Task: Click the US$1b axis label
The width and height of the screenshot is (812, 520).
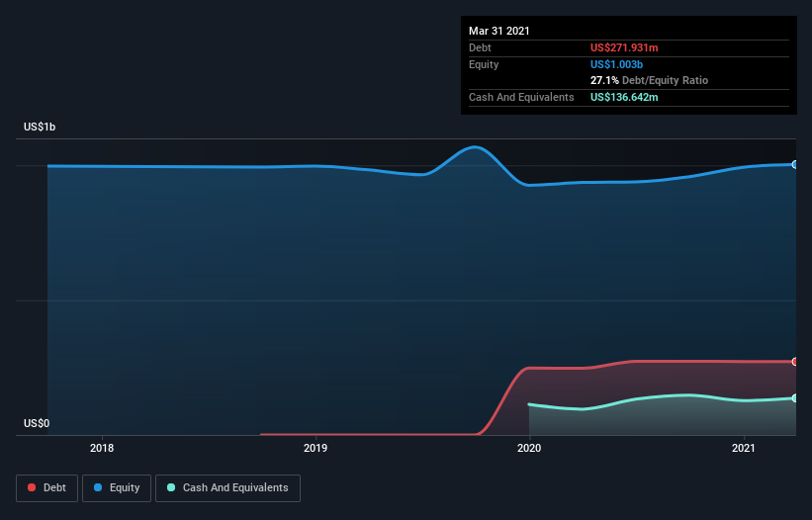Action: pyautogui.click(x=40, y=127)
